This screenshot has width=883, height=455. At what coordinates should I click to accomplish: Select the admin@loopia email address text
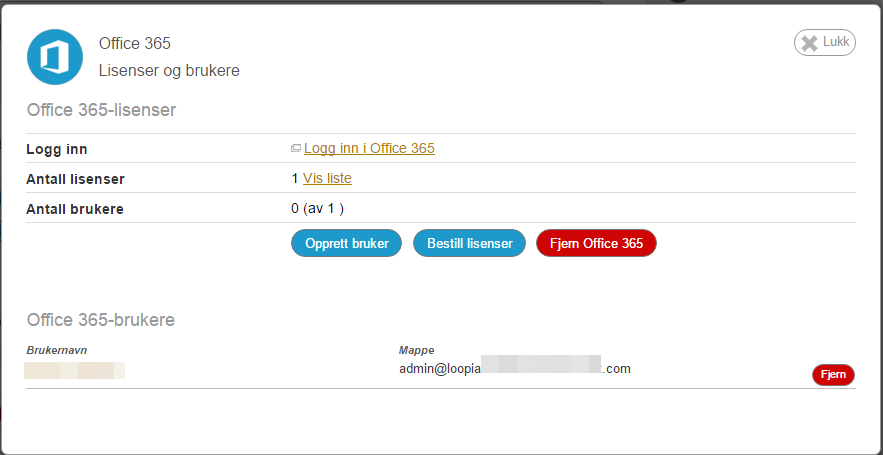[x=515, y=369]
